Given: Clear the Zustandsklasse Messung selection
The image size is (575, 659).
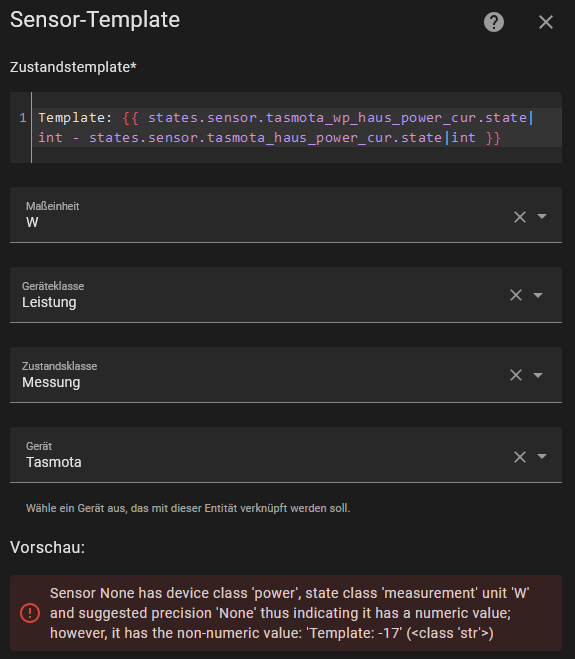Looking at the screenshot, I should (x=516, y=375).
